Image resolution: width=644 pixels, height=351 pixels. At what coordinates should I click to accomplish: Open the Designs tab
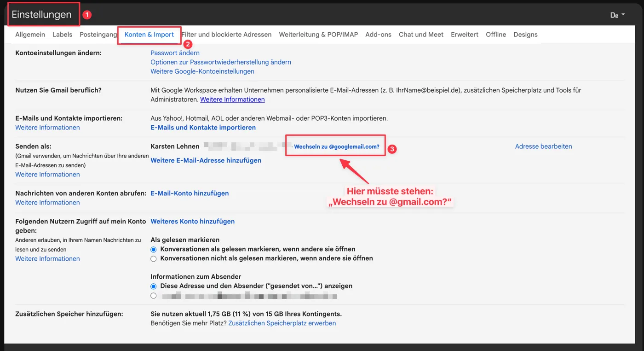525,35
